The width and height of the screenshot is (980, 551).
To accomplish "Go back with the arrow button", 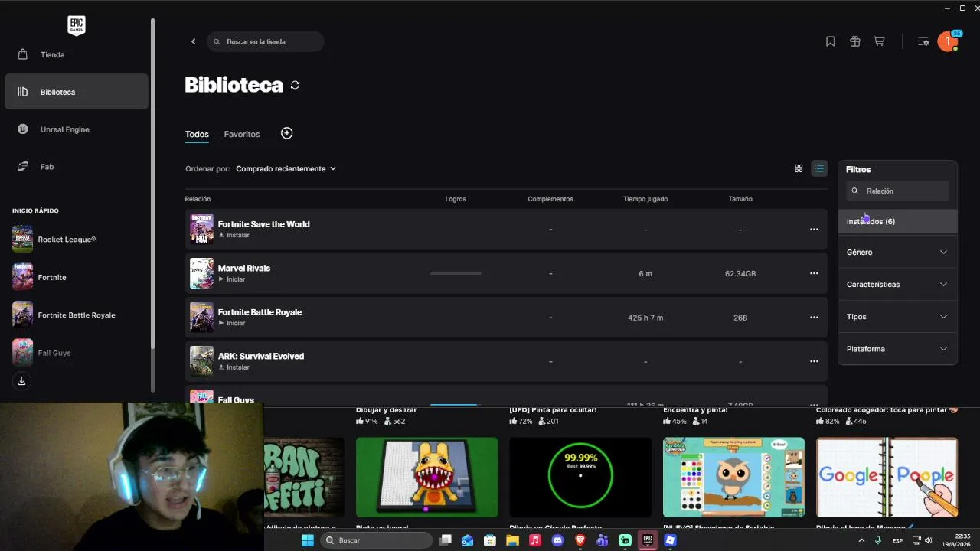I will 193,41.
